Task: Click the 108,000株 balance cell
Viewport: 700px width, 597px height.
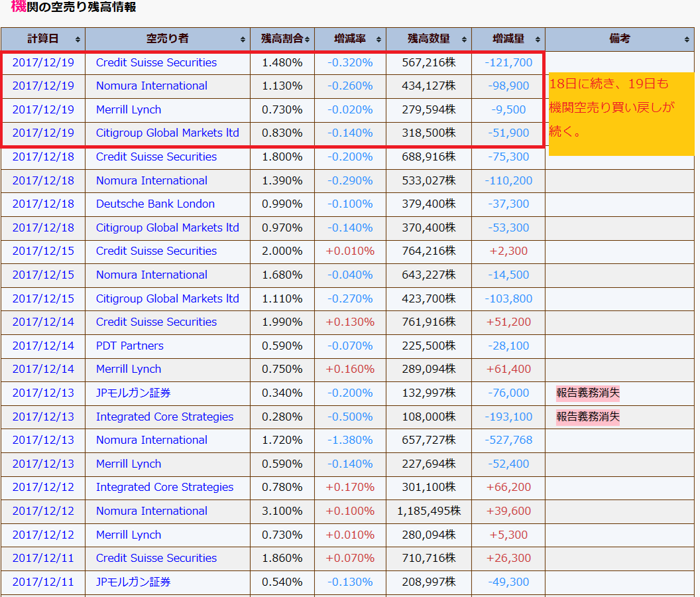Action: [429, 417]
